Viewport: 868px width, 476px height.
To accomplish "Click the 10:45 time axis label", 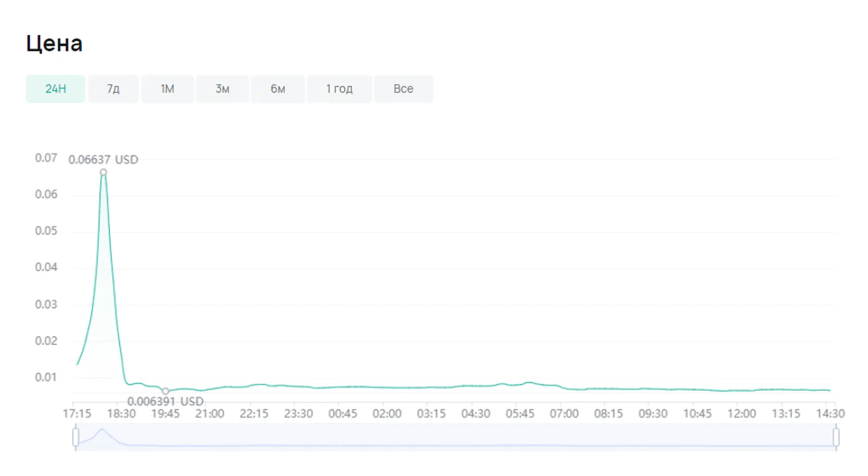I will (697, 414).
